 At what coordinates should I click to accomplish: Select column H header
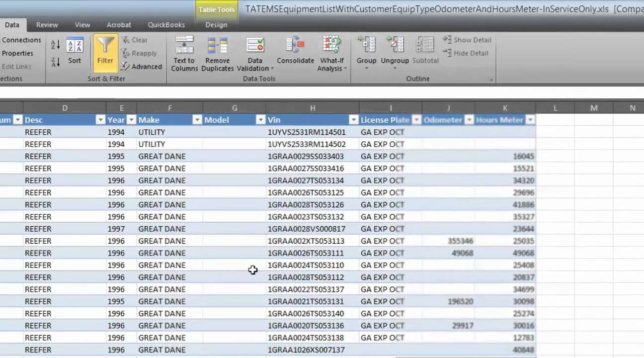[313, 108]
